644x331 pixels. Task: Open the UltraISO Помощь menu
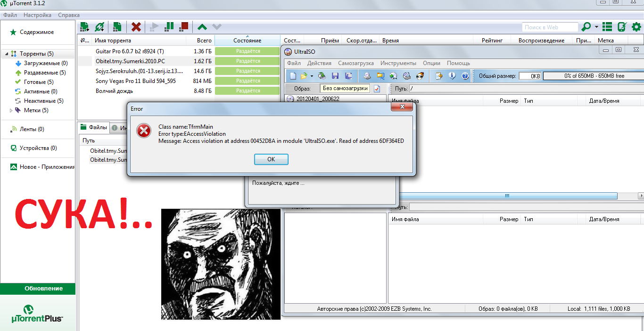coord(458,63)
